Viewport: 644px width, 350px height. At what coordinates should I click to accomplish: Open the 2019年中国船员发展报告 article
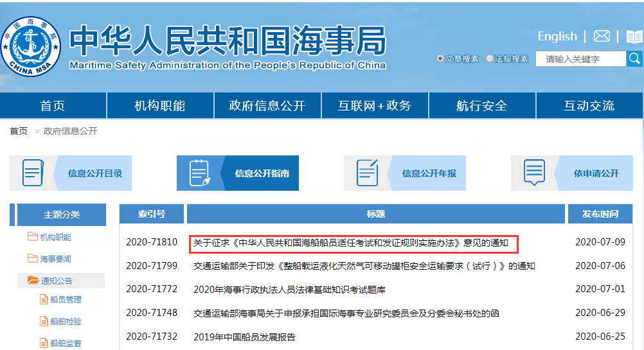tap(244, 337)
